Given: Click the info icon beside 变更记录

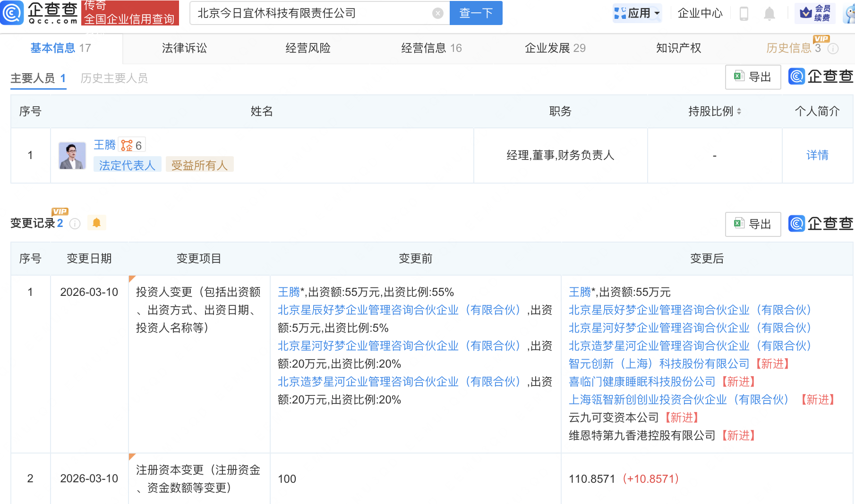Looking at the screenshot, I should (x=75, y=224).
